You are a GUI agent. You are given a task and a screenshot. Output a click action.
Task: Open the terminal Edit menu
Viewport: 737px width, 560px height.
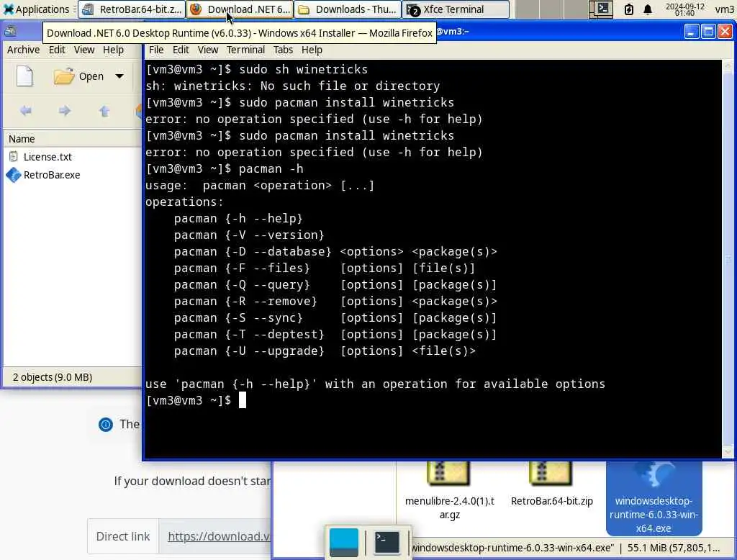tap(181, 50)
